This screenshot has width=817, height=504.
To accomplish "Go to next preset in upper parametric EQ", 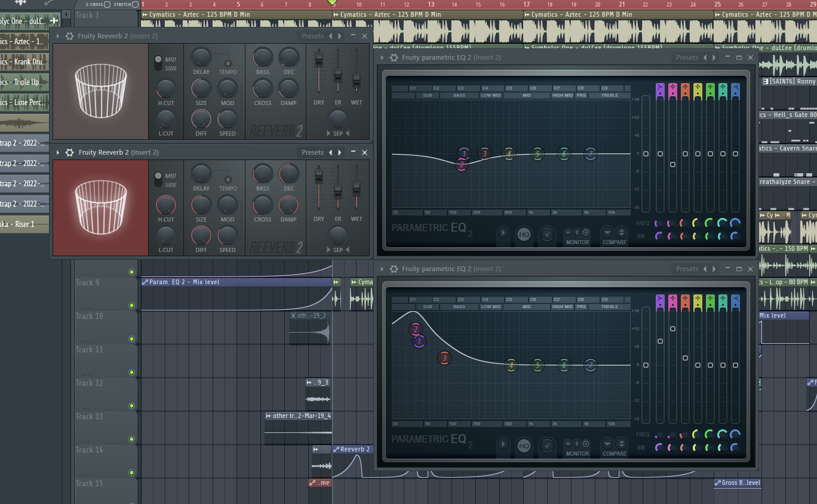I will point(714,58).
